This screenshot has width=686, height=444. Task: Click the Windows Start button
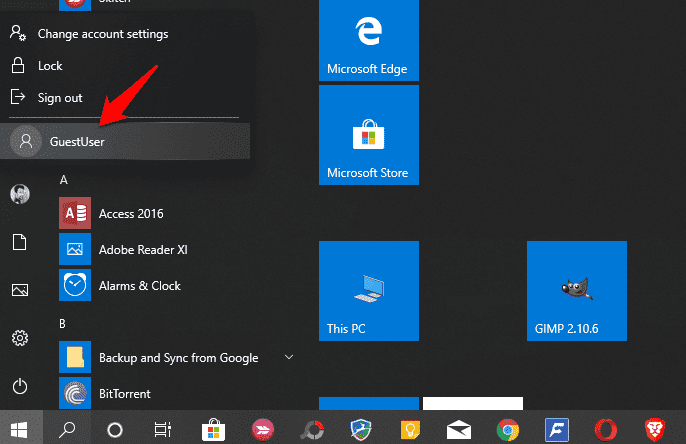click(19, 430)
